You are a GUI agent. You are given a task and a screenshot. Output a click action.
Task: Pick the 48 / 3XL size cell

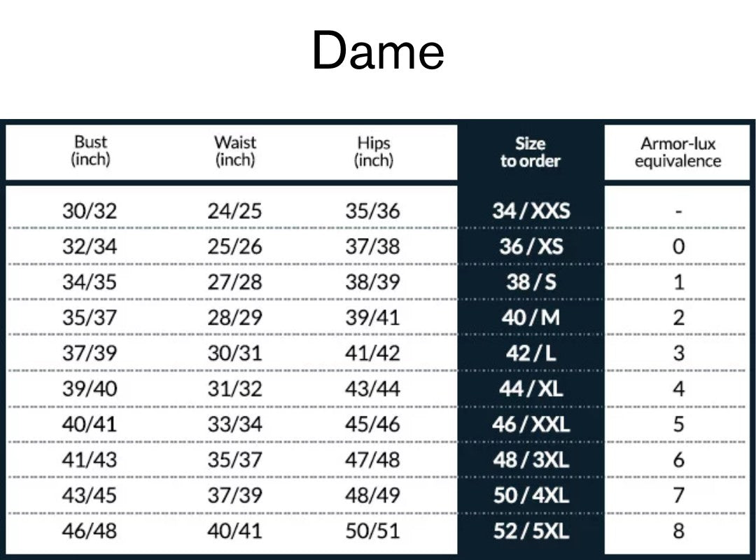(531, 460)
